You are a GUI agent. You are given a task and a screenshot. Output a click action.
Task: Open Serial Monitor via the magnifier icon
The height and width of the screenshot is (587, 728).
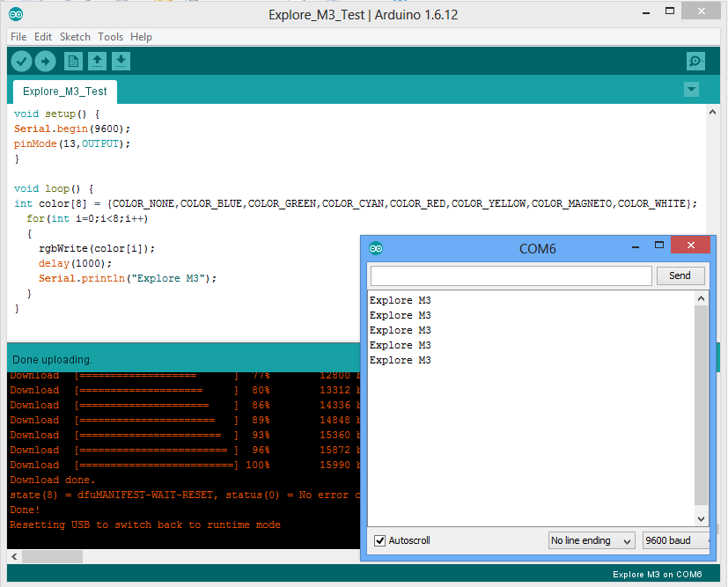(695, 62)
